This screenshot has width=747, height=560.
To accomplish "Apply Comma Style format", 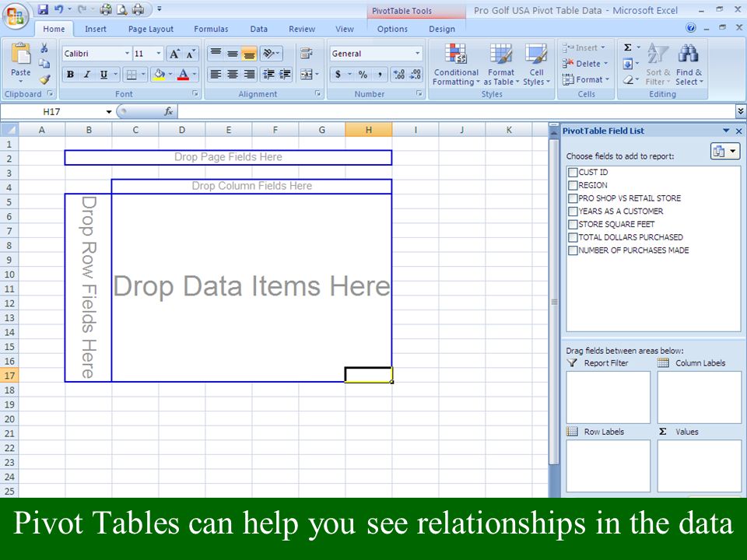I will click(x=380, y=75).
